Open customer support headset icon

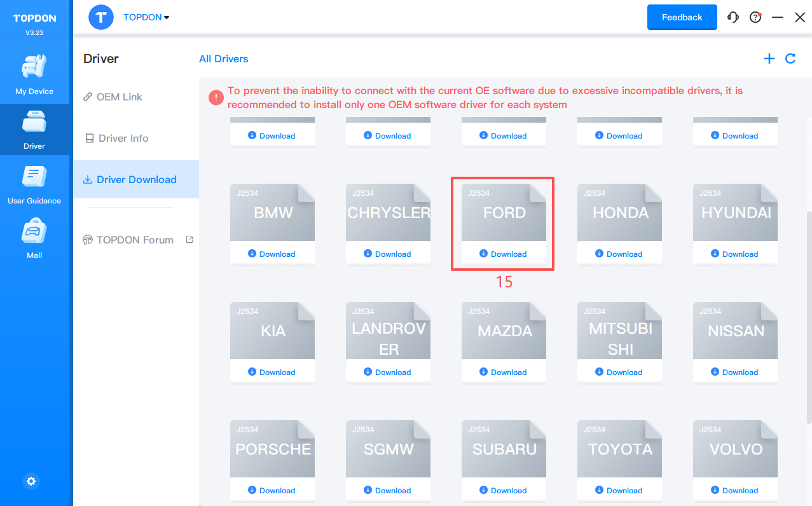[733, 17]
